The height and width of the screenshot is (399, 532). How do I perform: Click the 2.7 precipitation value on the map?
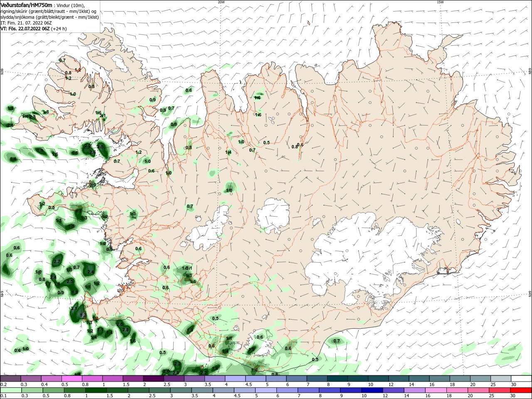click(57, 262)
